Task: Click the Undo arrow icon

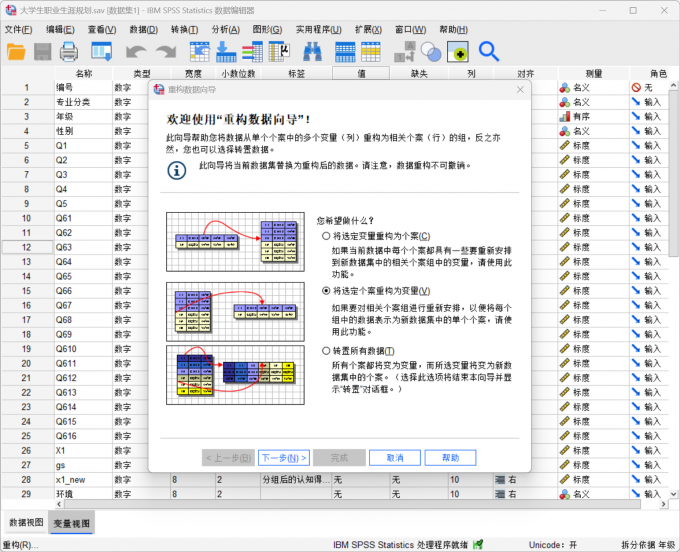Action: (136, 52)
